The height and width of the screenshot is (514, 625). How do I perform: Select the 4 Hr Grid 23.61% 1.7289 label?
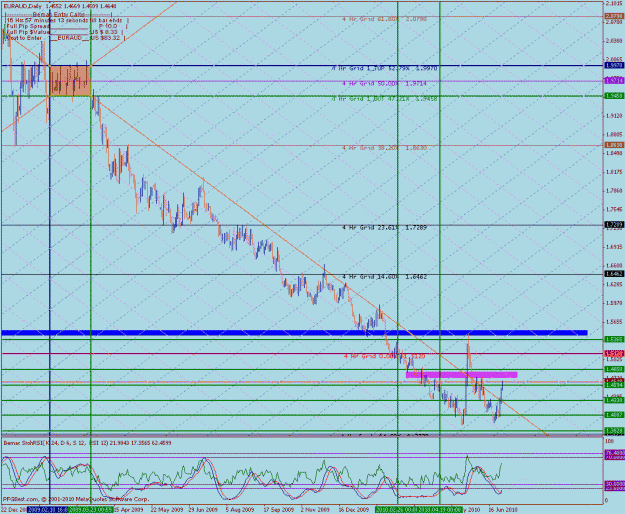(384, 228)
